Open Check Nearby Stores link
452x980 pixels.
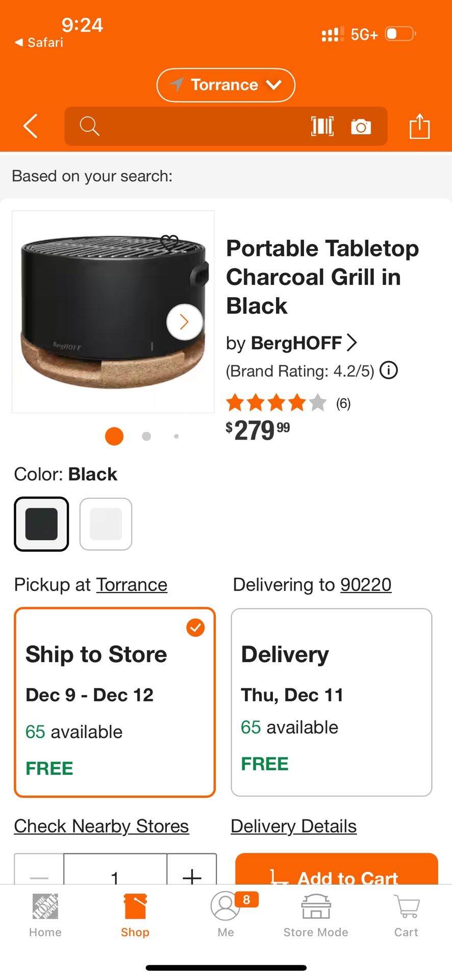coord(101,825)
